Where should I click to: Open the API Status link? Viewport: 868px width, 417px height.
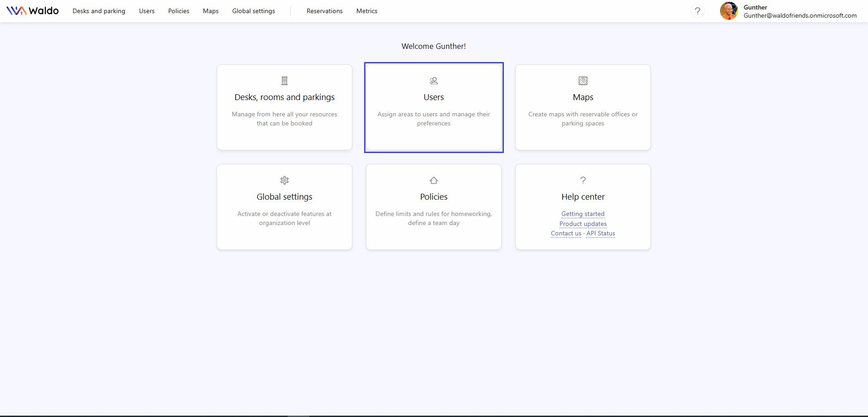(601, 233)
